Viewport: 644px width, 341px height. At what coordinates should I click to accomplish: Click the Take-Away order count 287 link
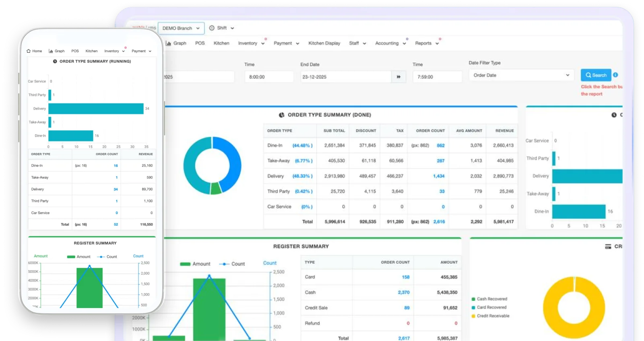441,161
